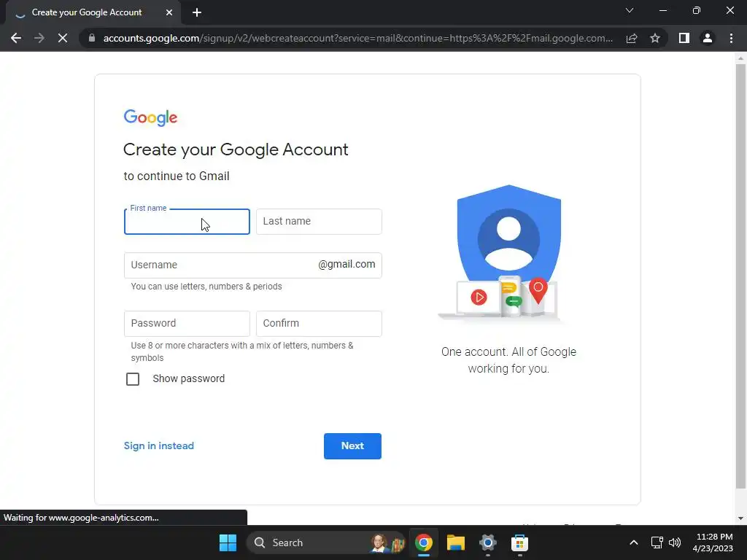The image size is (747, 560).
Task: Open the Chrome profile icon
Action: click(x=708, y=38)
